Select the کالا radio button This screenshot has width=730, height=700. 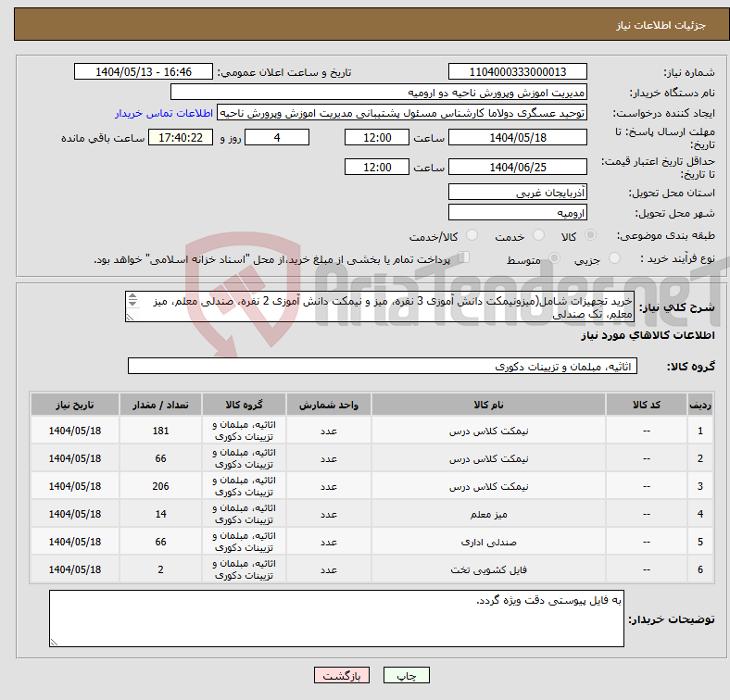(590, 235)
